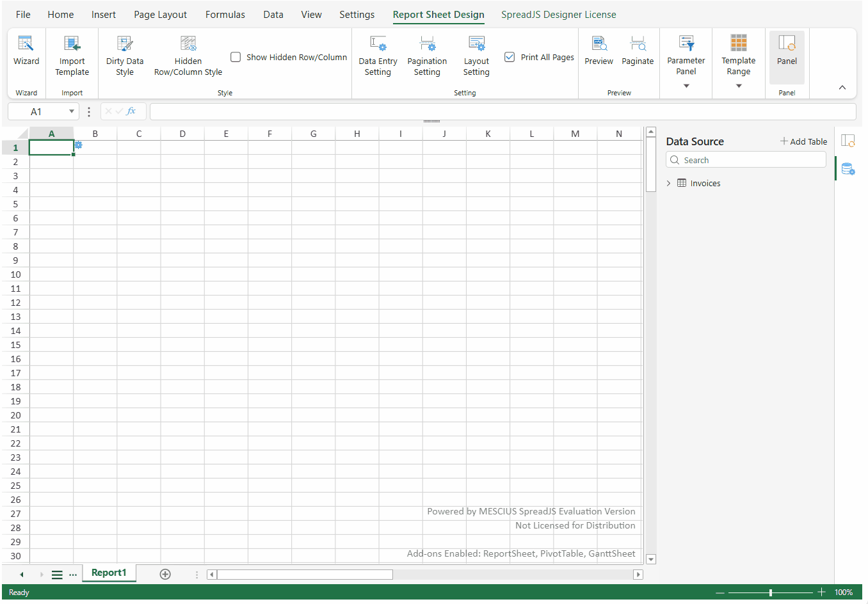This screenshot has height=604, width=868.
Task: Click Add Table in Data Source
Action: (803, 141)
